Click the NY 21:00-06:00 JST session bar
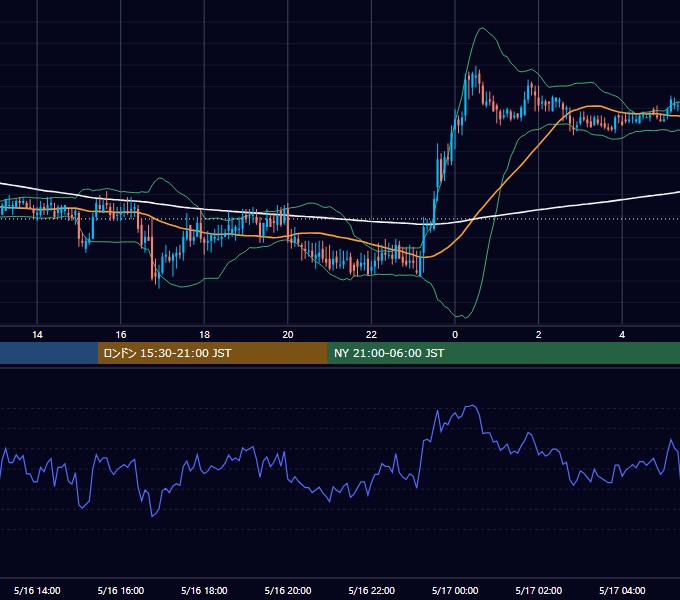 click(x=503, y=353)
